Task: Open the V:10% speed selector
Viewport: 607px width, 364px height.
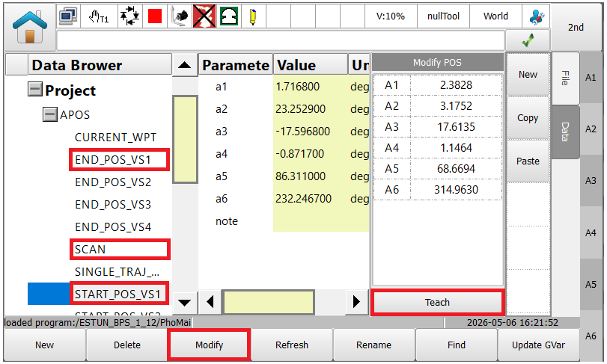Action: click(x=391, y=16)
